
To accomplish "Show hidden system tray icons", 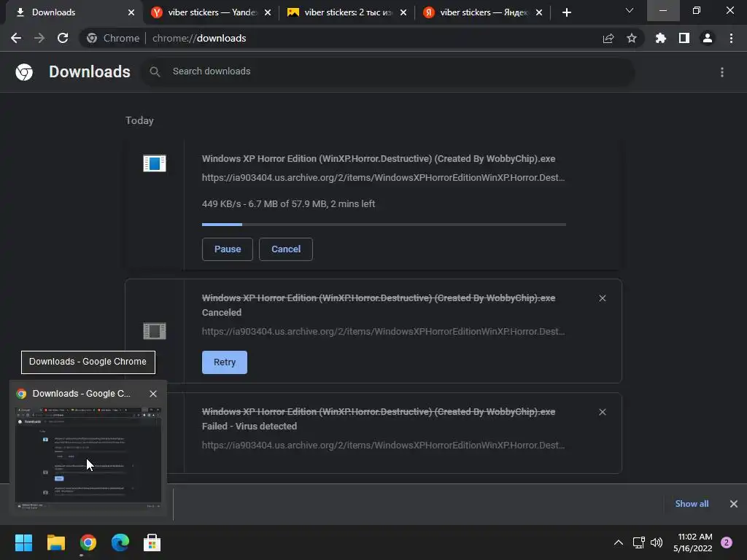I will [x=619, y=542].
